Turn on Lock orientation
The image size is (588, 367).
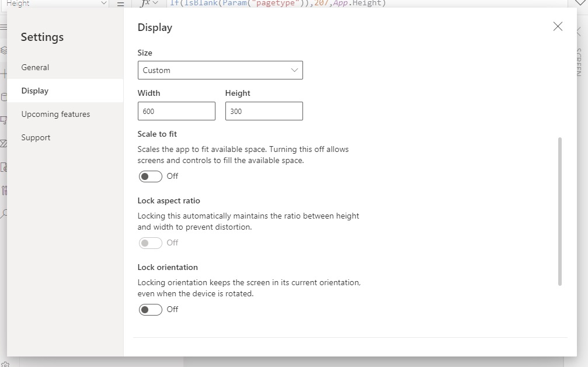[150, 309]
